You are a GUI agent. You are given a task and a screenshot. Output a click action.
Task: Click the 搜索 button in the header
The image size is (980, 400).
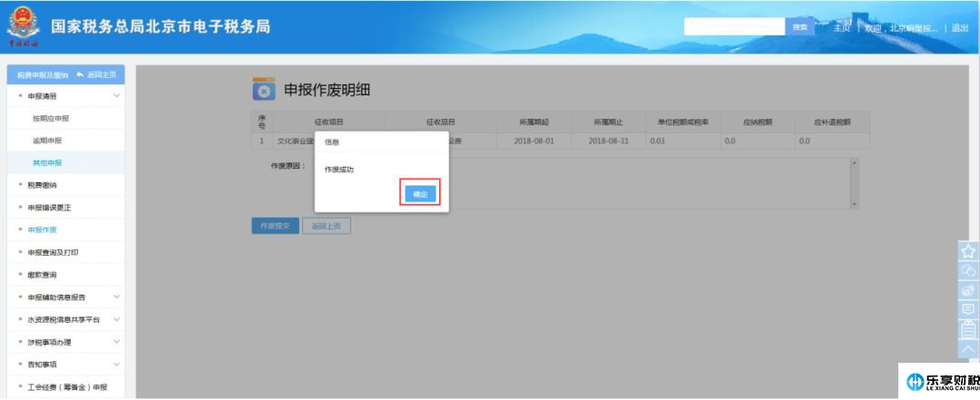[799, 27]
